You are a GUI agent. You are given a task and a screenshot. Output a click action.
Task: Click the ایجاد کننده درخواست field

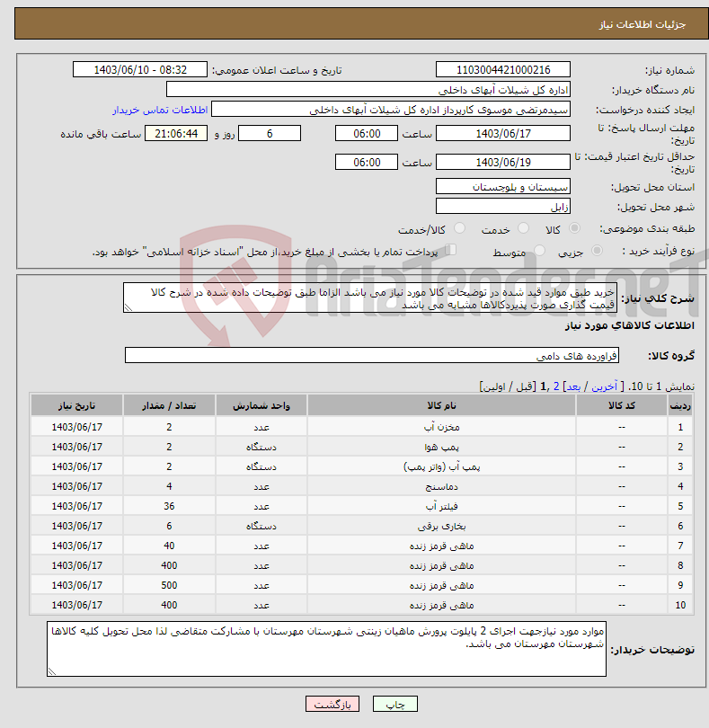point(391,110)
